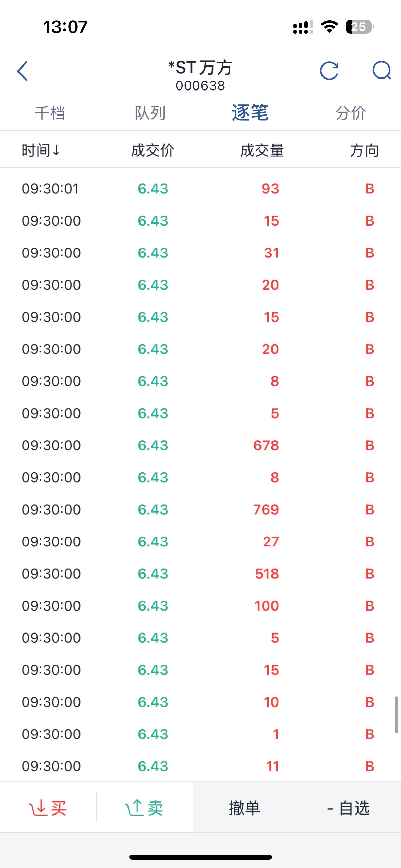Switch to the 千档 tab
The width and height of the screenshot is (401, 868).
click(x=50, y=113)
